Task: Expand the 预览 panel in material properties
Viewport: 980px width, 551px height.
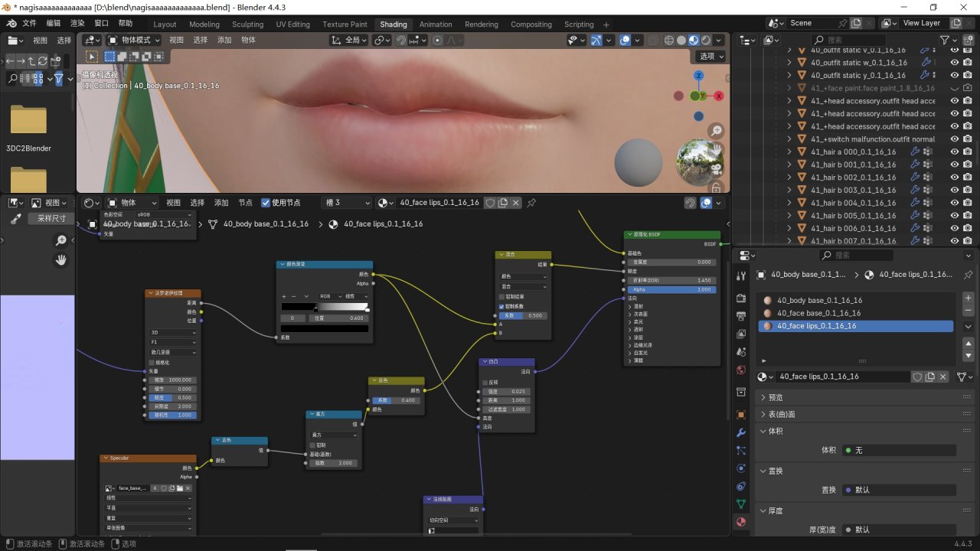Action: (x=776, y=397)
